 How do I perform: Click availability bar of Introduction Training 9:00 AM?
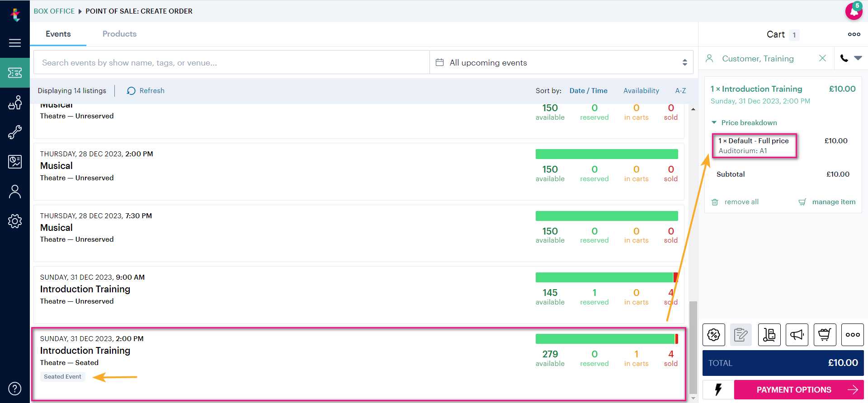[607, 277]
